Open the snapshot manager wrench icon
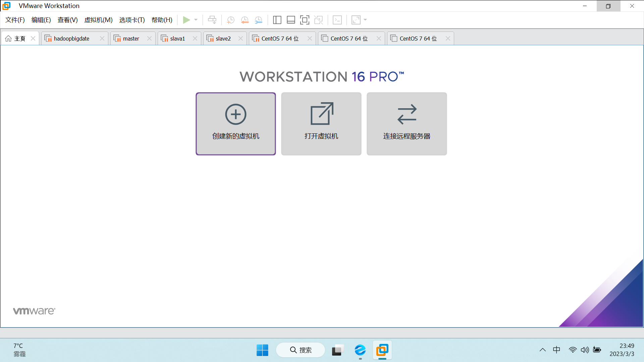The height and width of the screenshot is (362, 644). (259, 20)
